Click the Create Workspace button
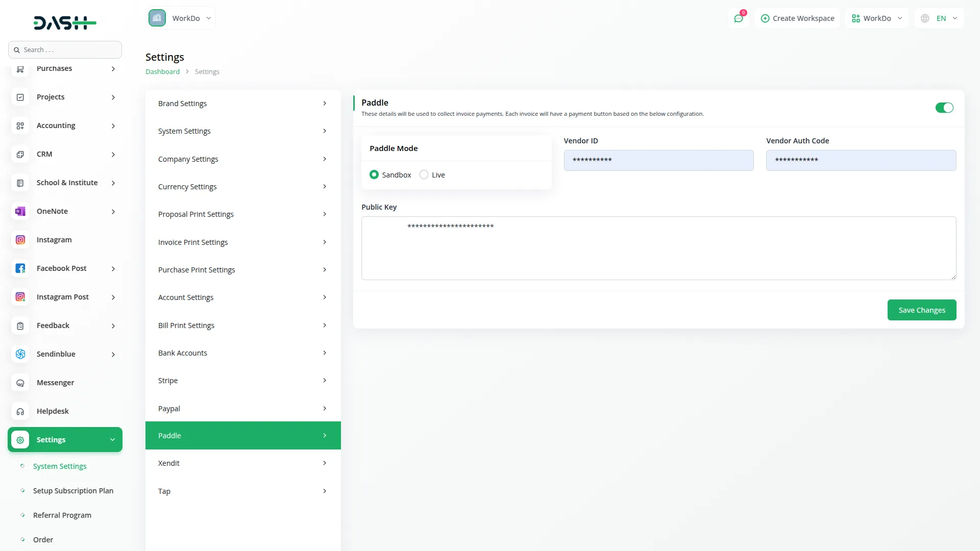980x551 pixels. coord(797,18)
